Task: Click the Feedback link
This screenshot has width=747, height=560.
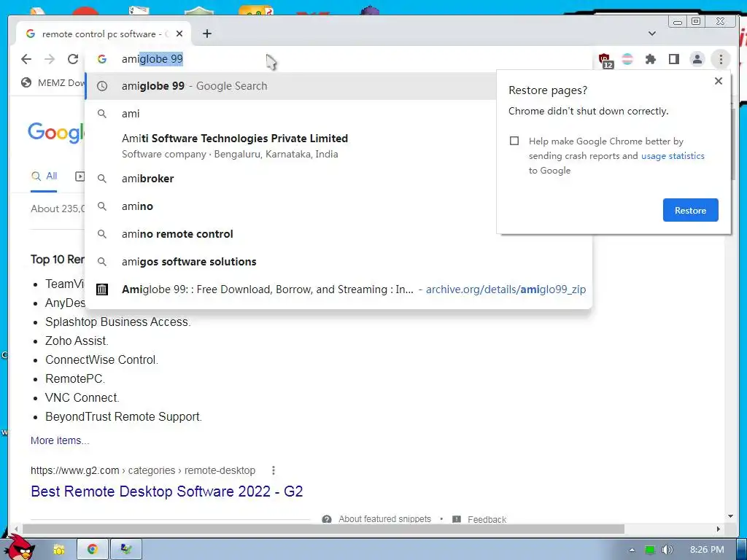Action: click(x=487, y=519)
